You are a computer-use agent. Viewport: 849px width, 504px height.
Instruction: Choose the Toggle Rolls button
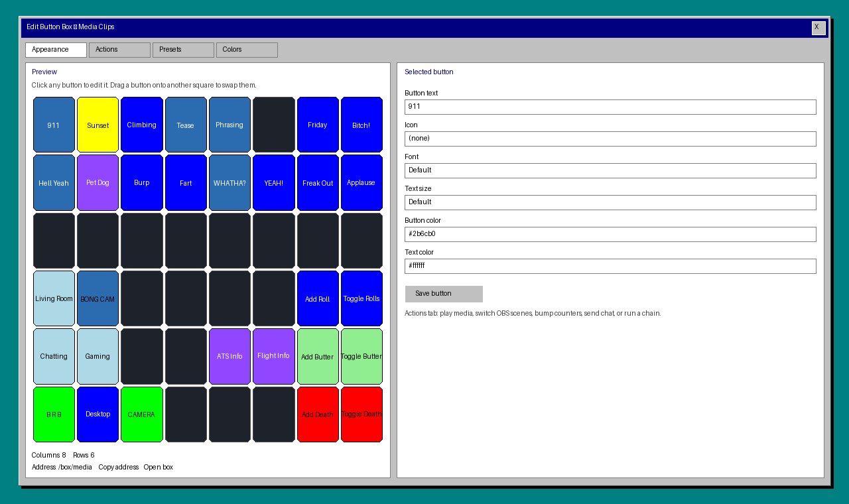[361, 298]
